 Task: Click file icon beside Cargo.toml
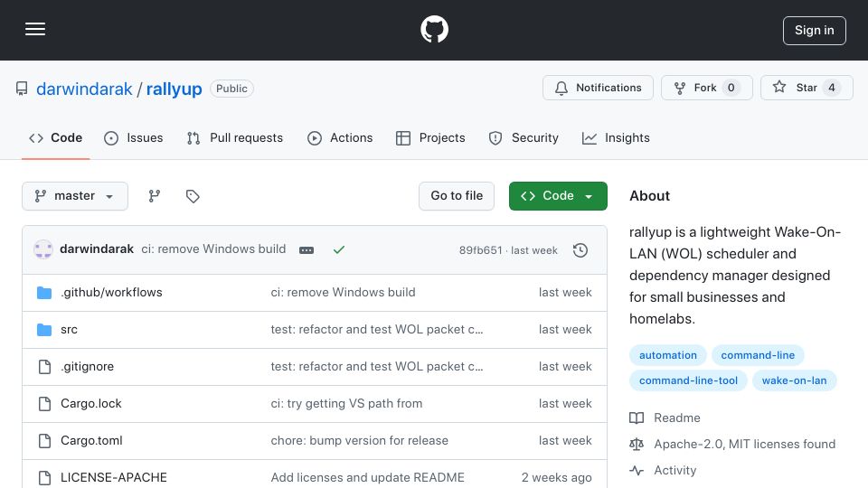(44, 441)
